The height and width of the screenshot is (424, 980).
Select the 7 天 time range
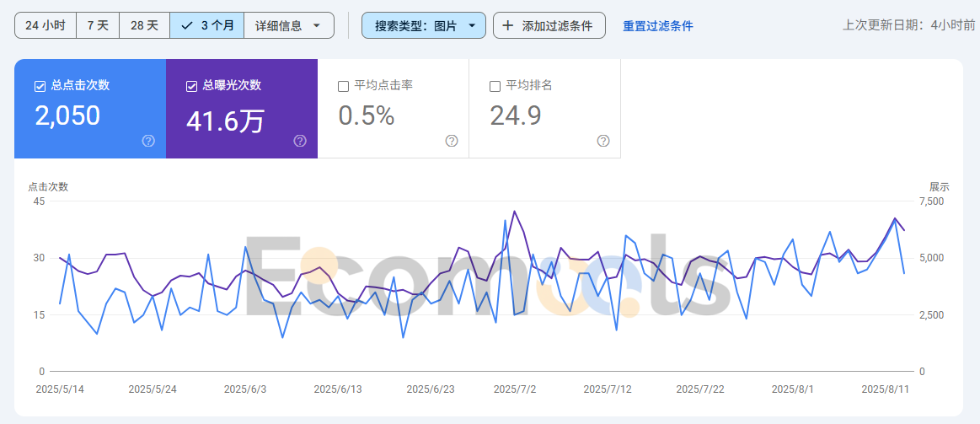coord(98,25)
